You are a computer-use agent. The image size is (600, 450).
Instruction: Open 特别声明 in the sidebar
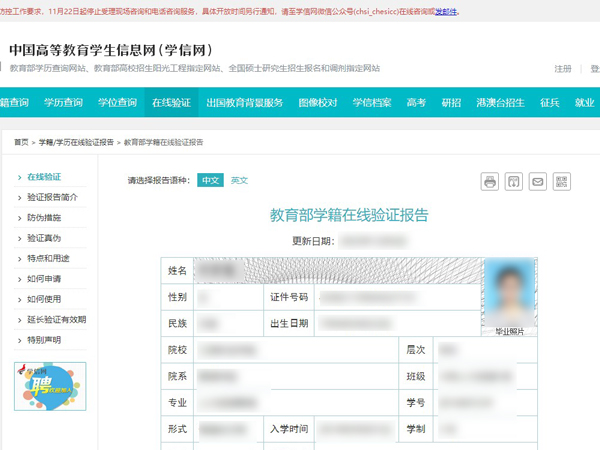tap(44, 339)
